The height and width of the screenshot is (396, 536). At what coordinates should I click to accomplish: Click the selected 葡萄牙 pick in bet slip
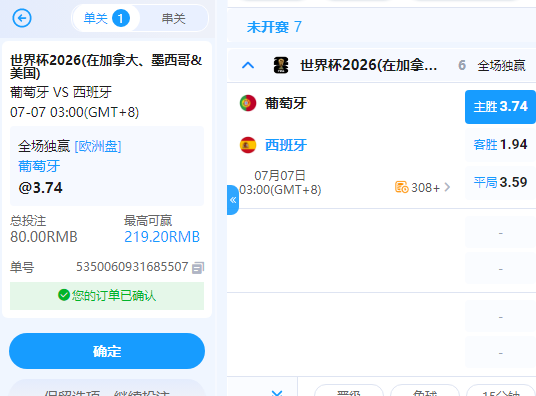(39, 166)
